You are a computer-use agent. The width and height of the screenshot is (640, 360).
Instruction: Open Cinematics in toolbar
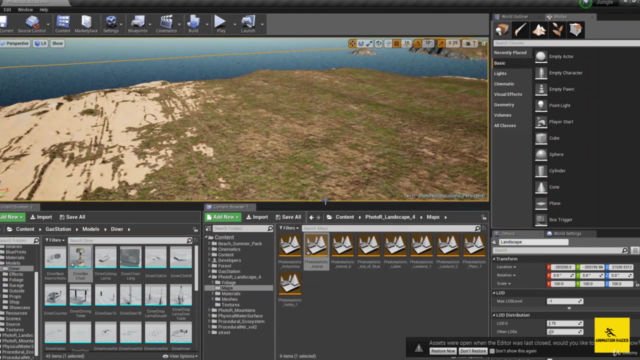[x=166, y=24]
